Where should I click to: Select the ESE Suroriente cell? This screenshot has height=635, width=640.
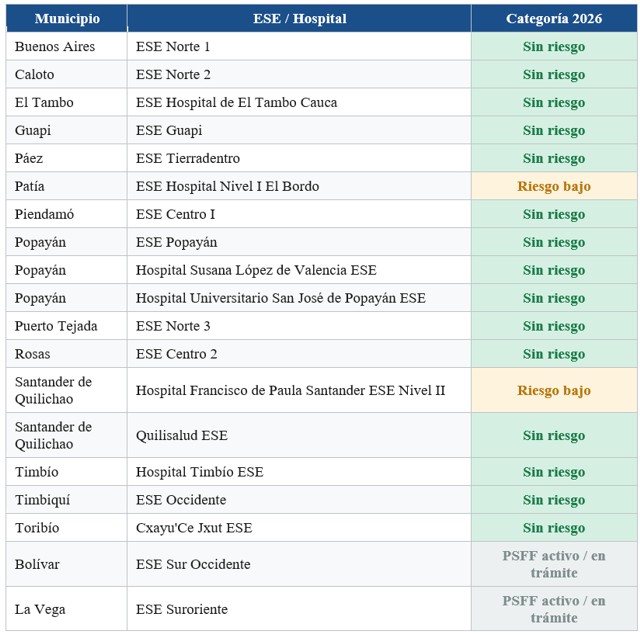pyautogui.click(x=299, y=609)
